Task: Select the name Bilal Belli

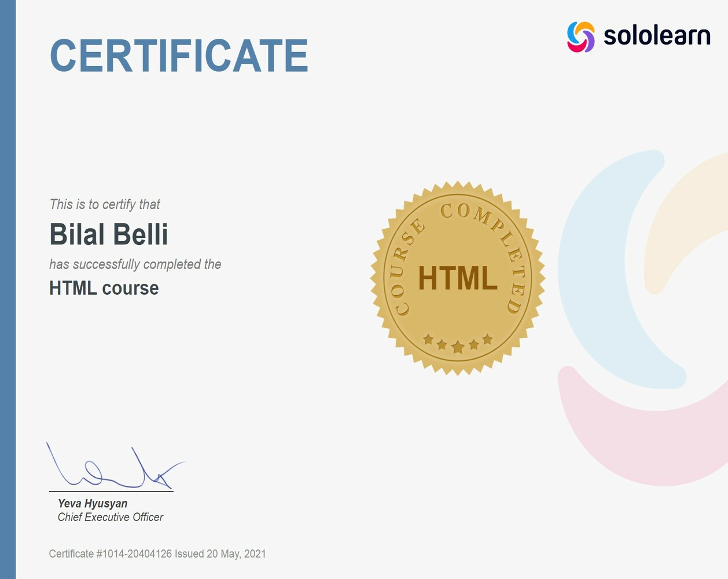Action: 109,234
